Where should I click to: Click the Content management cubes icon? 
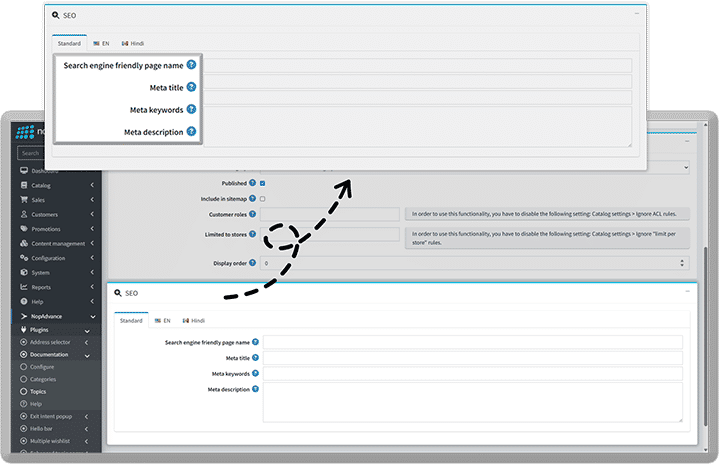pos(24,243)
